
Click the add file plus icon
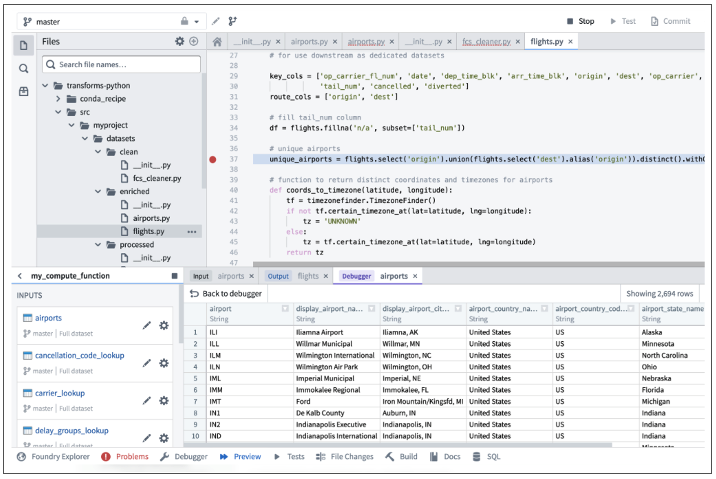pyautogui.click(x=194, y=42)
